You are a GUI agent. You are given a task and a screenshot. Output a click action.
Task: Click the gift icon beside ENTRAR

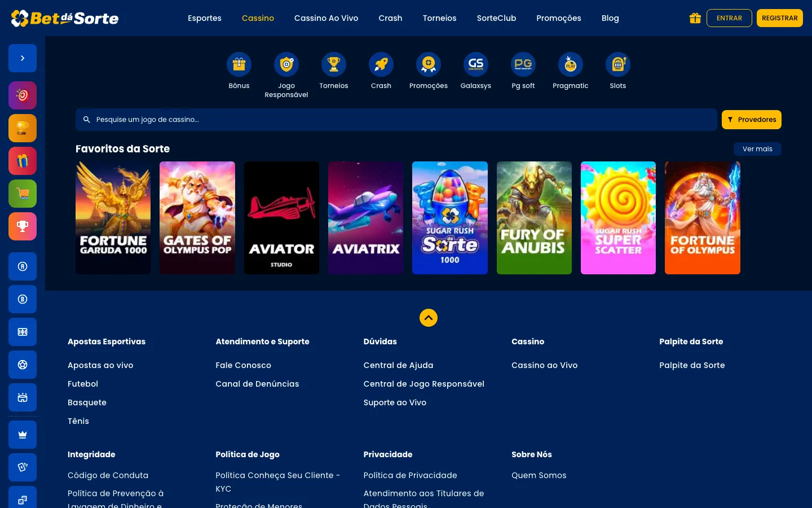click(695, 18)
